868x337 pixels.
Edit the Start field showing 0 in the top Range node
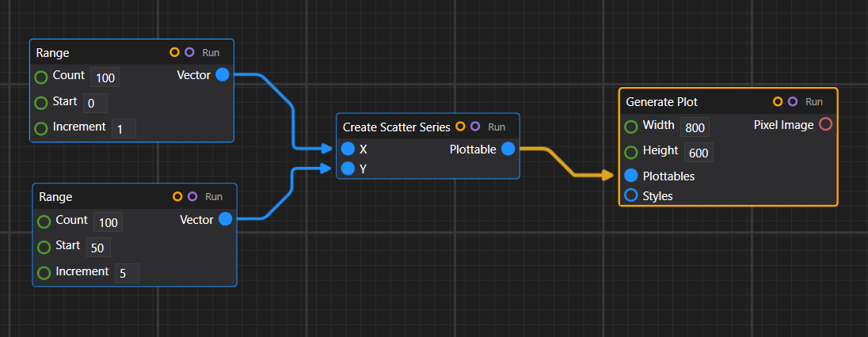(95, 104)
